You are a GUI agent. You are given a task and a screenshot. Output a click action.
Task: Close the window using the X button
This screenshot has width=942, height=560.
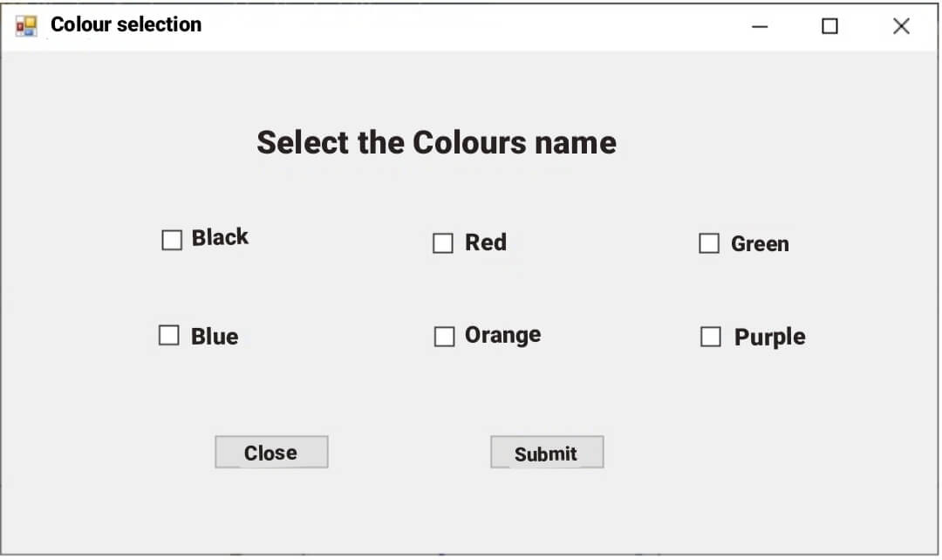point(900,26)
